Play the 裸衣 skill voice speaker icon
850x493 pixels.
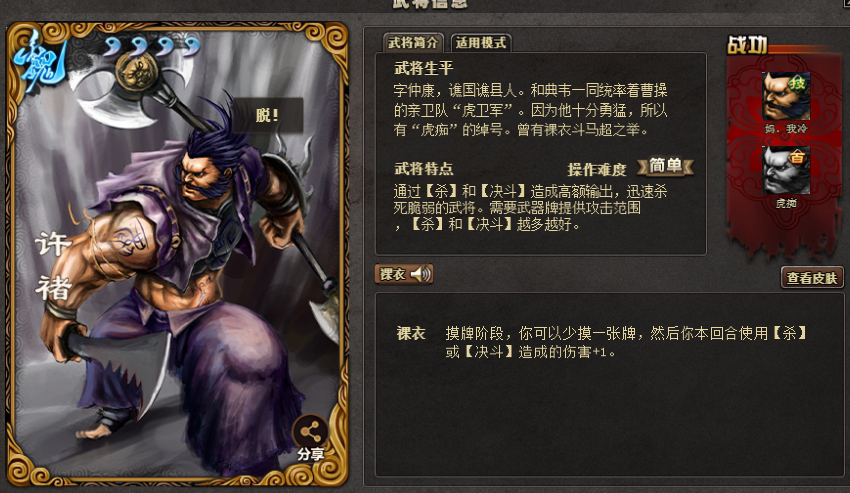421,274
